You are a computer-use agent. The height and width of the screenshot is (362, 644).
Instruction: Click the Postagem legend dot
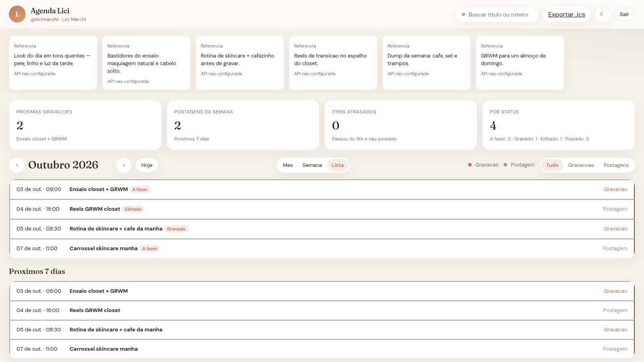[x=505, y=165]
